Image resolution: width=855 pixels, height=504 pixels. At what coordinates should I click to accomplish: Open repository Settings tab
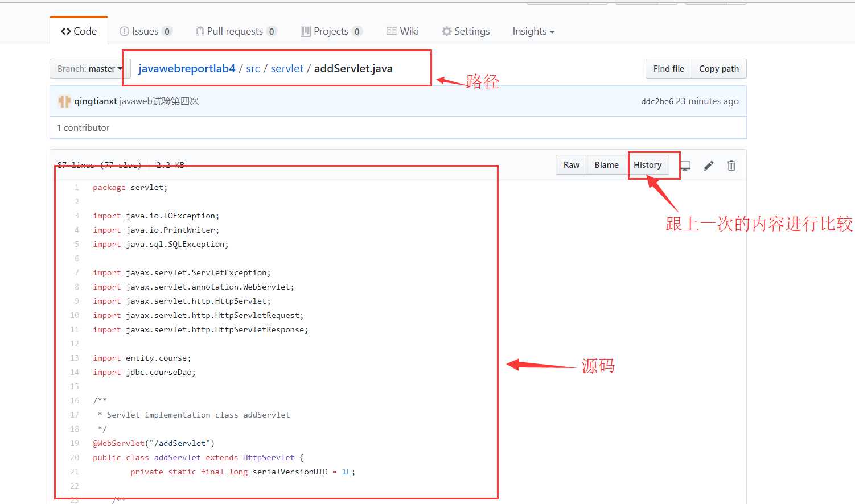coord(466,31)
